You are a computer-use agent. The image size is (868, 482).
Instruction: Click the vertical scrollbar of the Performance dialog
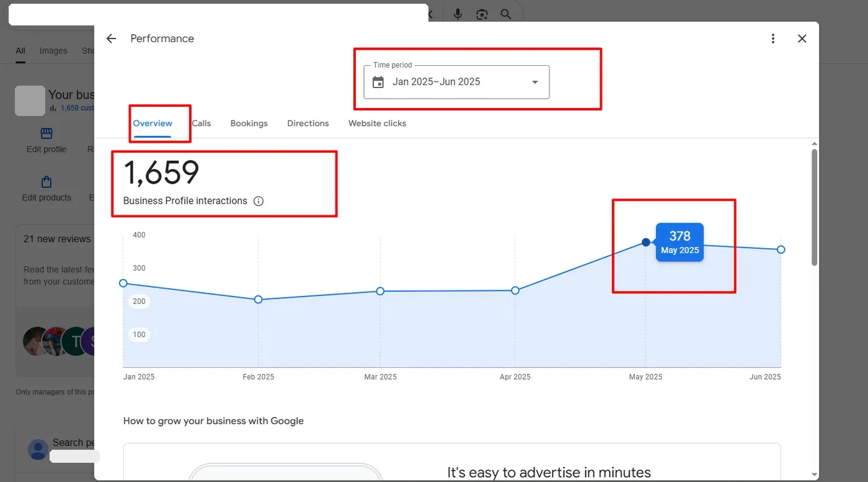[x=814, y=207]
